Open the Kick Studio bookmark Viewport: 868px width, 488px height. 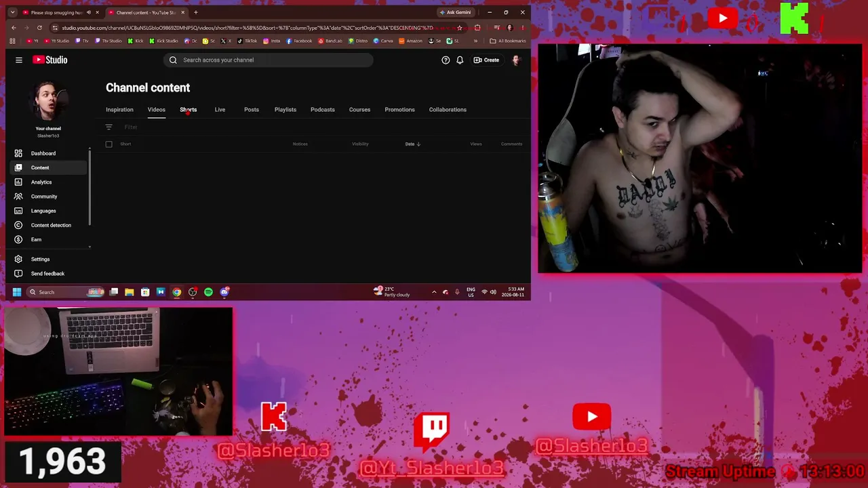point(163,41)
